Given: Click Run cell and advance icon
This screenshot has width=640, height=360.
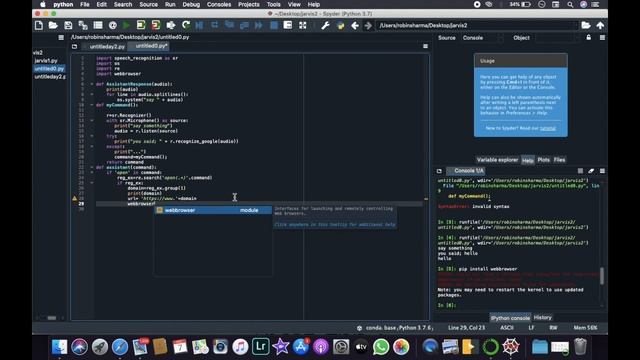Looking at the screenshot, I should pyautogui.click(x=156, y=25).
